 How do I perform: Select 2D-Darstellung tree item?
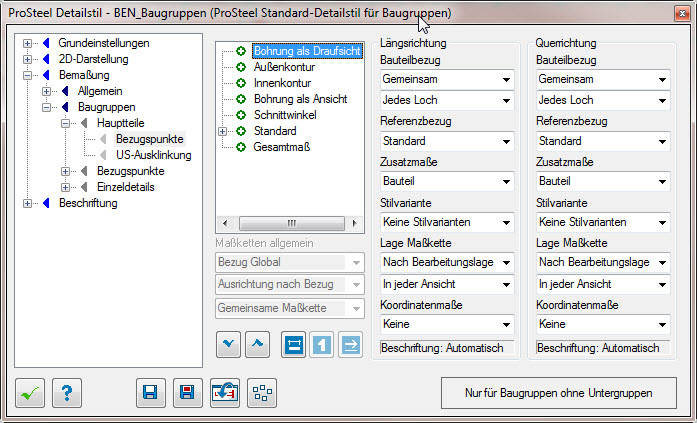tap(93, 60)
